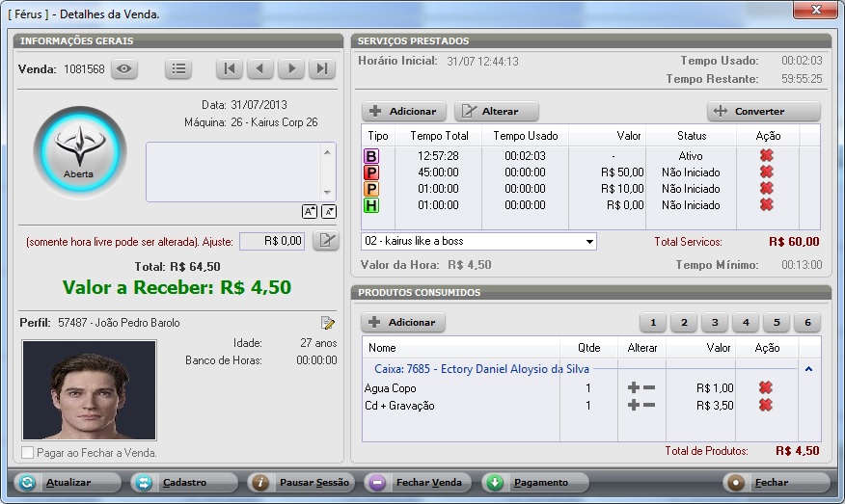This screenshot has width=845, height=504.
Task: Click the Nome column header in products
Action: click(x=461, y=348)
